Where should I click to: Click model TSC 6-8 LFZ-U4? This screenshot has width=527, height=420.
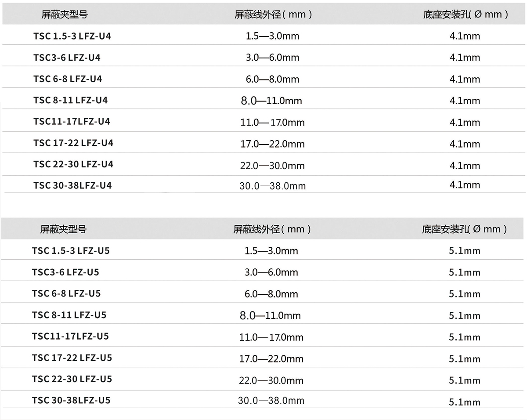point(68,79)
